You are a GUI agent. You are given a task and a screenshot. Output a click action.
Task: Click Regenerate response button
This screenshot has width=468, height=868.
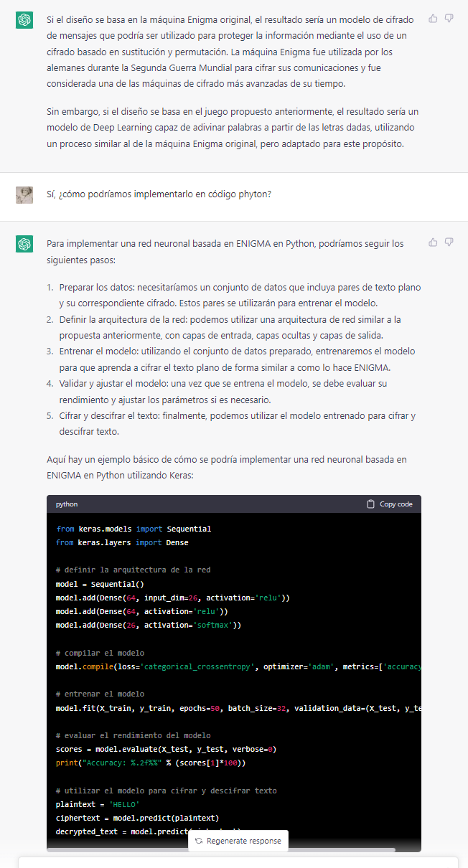(x=238, y=841)
